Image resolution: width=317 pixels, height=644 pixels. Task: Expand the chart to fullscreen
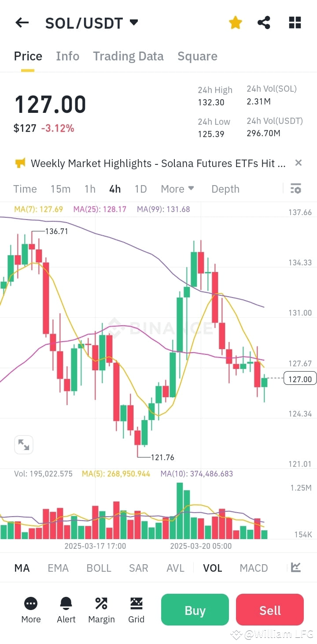coord(24,444)
